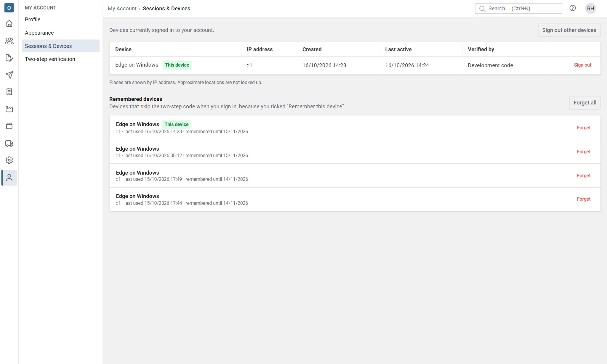Viewport: 607px width, 364px height.
Task: Forget device last used 15/10/2026 17:44
Action: tap(584, 199)
